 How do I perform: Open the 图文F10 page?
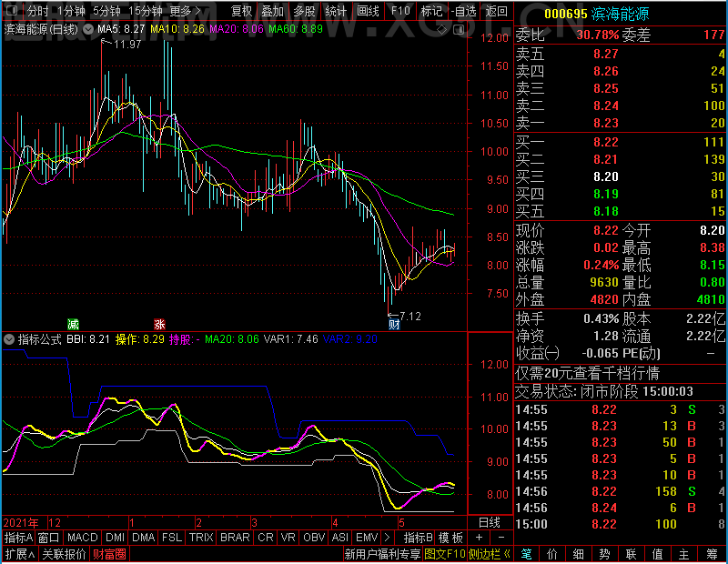pyautogui.click(x=445, y=554)
